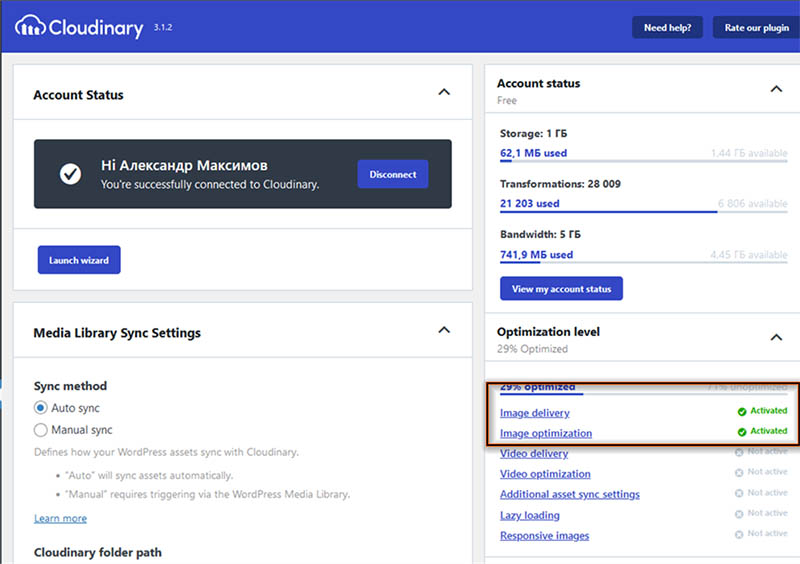Click Not active icon for Additional asset sync
The image size is (800, 564).
tap(739, 493)
